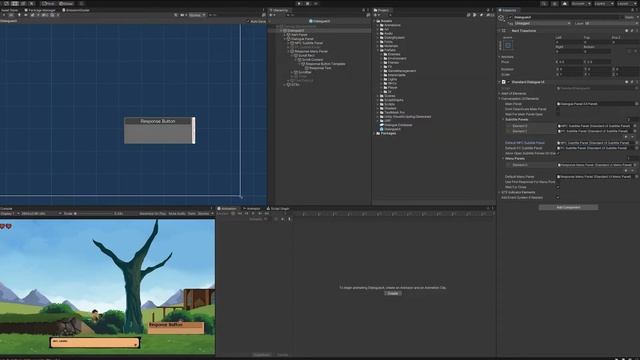Click the Project panel lock icon

pos(488,10)
